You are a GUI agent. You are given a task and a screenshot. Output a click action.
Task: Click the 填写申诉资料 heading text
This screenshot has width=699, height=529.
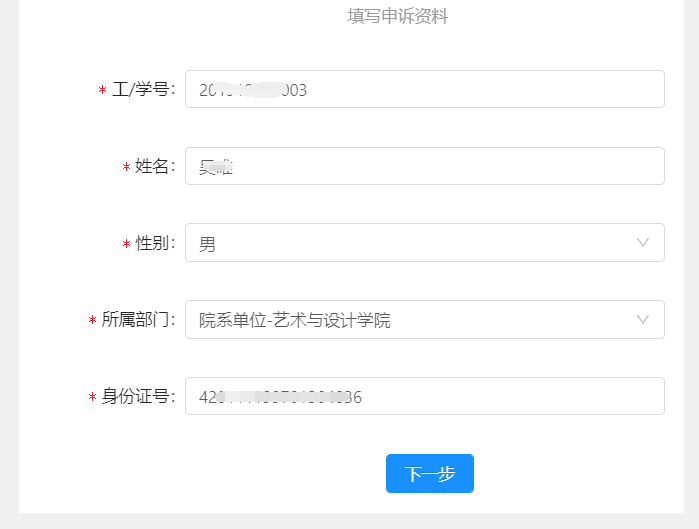coord(397,16)
